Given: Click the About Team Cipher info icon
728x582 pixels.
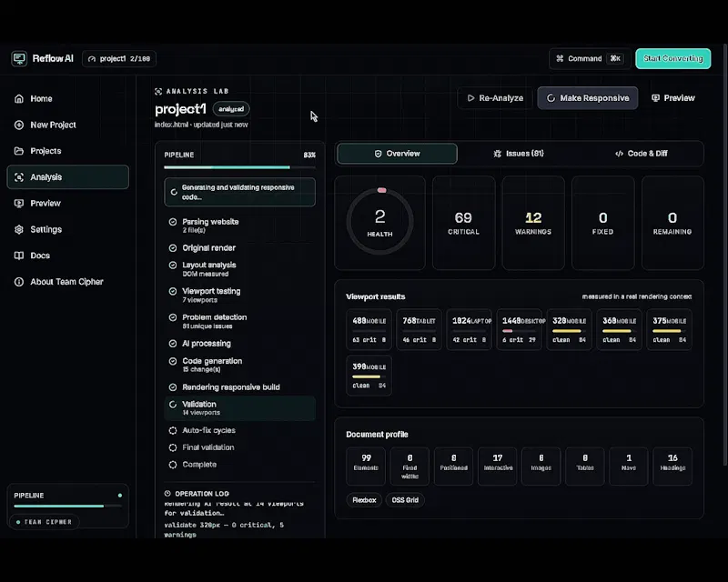Looking at the screenshot, I should [x=19, y=282].
